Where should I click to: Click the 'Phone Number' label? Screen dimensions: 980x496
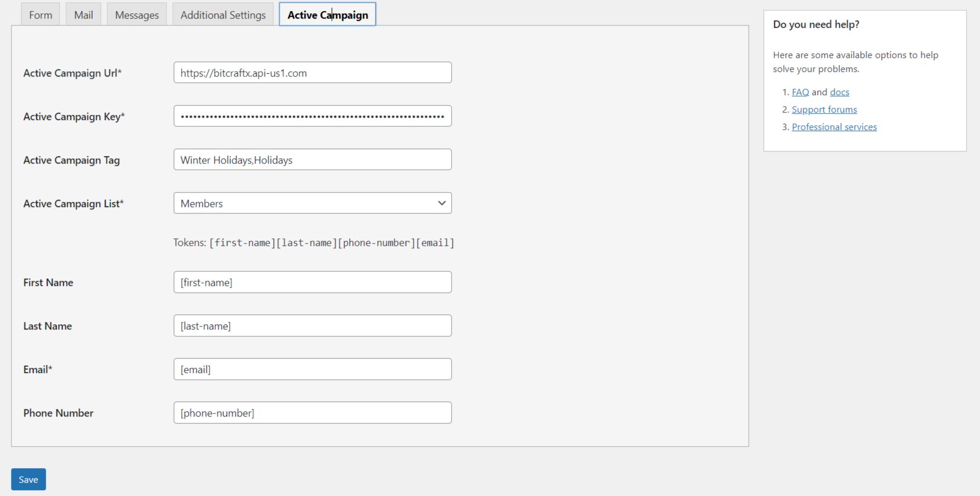pyautogui.click(x=58, y=413)
